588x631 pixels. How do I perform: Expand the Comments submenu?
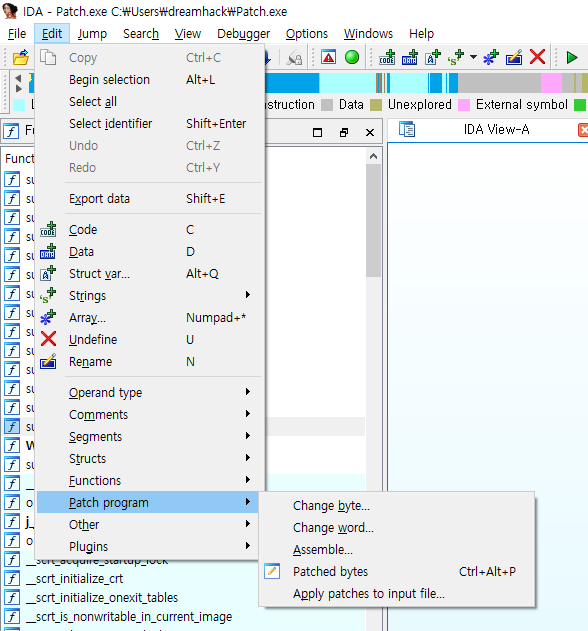(x=150, y=414)
